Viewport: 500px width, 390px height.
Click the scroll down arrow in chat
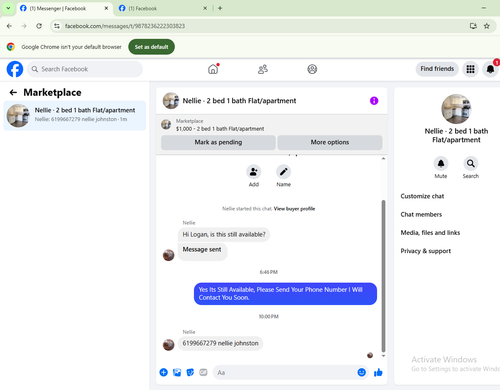(x=383, y=356)
